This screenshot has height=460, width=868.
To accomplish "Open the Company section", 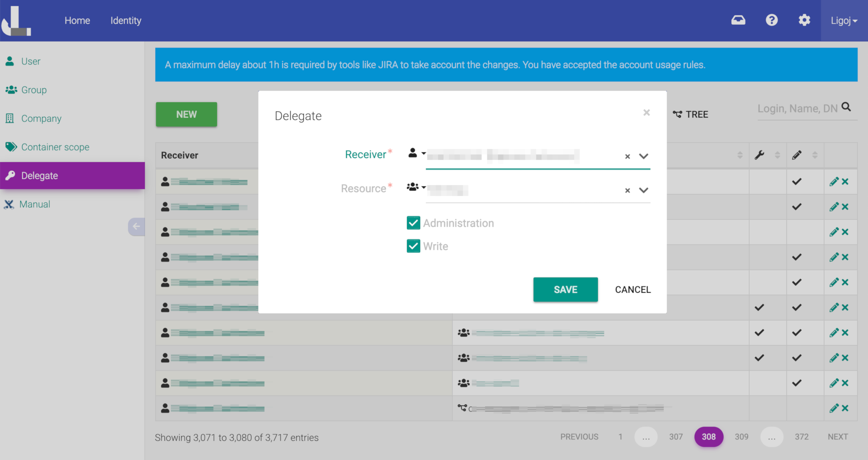I will (11, 118).
